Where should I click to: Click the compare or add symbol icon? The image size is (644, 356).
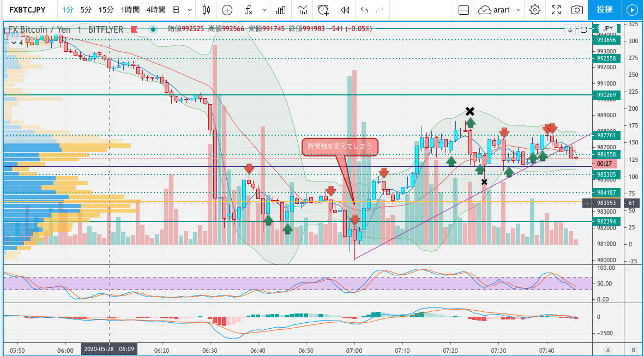[227, 10]
